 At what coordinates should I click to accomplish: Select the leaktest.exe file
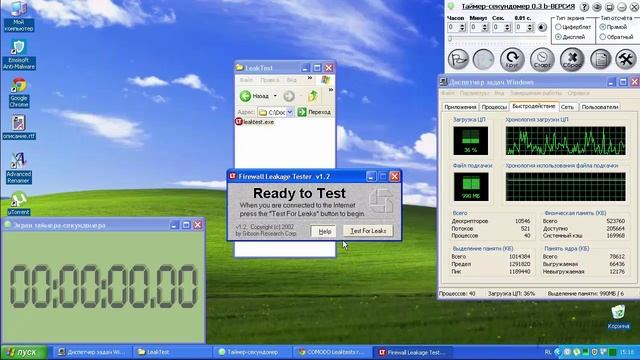254,122
